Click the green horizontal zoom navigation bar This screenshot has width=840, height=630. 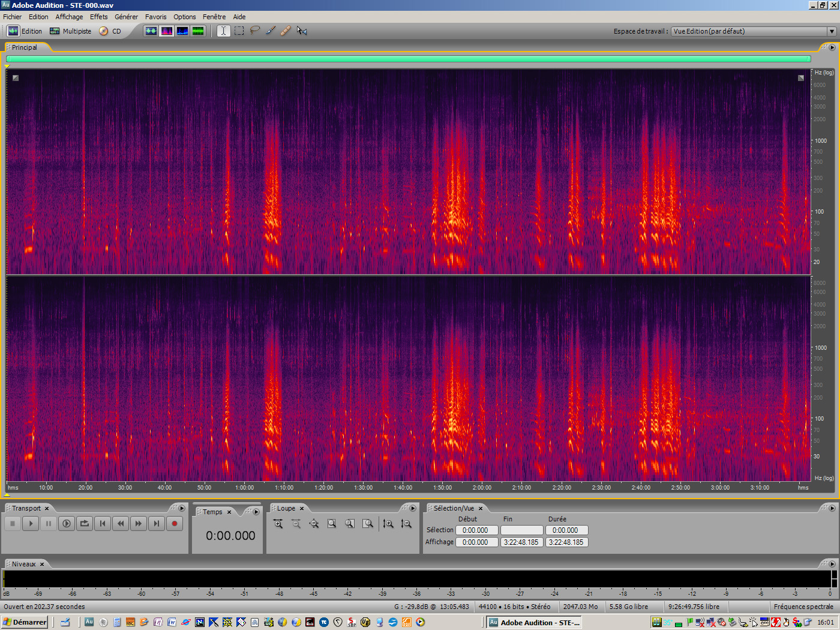408,59
